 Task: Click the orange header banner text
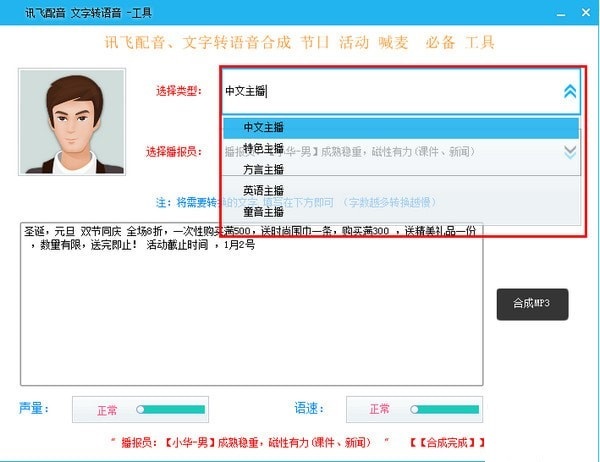click(300, 42)
